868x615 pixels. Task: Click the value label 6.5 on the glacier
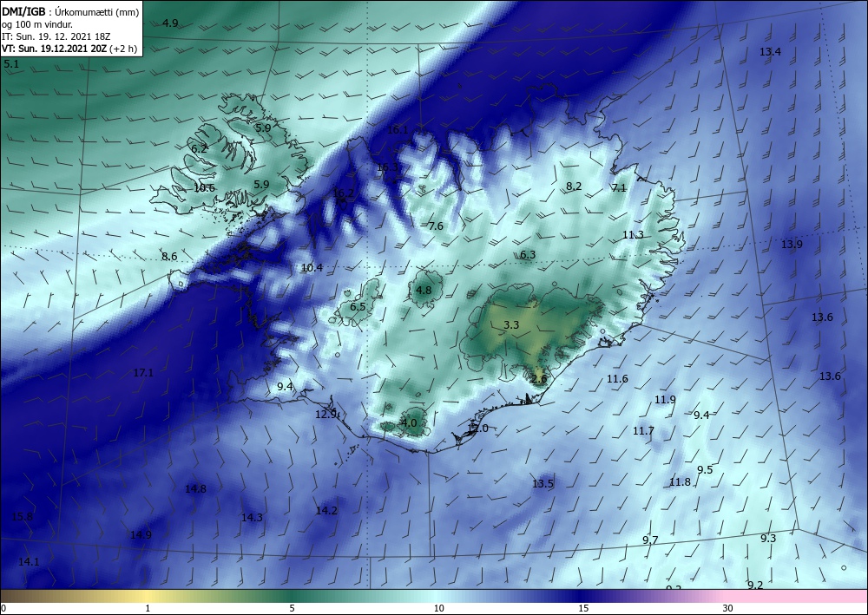[x=358, y=307]
